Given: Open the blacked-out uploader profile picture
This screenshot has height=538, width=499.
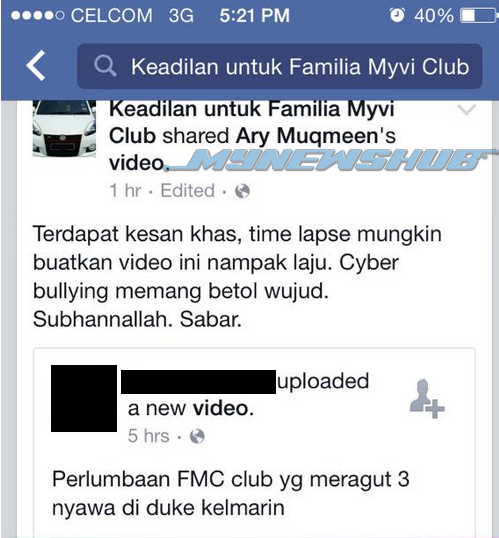Looking at the screenshot, I should click(x=84, y=398).
